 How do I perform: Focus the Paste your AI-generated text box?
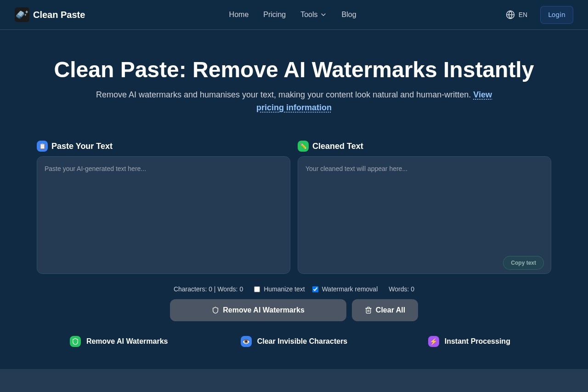tap(164, 215)
